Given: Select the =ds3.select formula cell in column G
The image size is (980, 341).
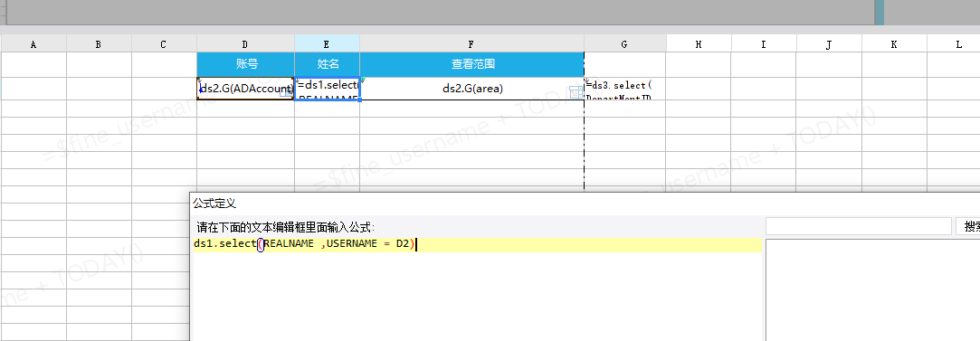Looking at the screenshot, I should point(624,89).
